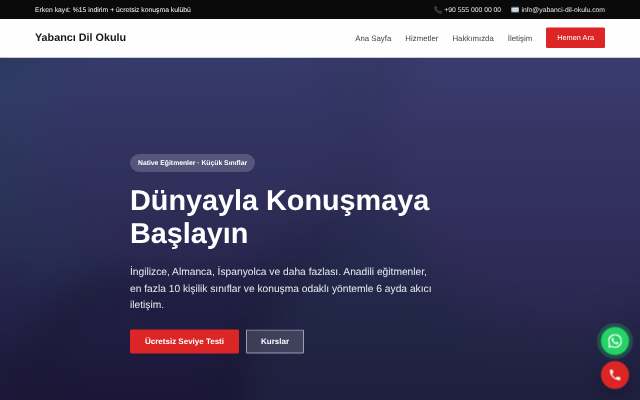Start the Ücretsiz Seviye Testi
Image resolution: width=640 pixels, height=400 pixels.
click(x=184, y=341)
